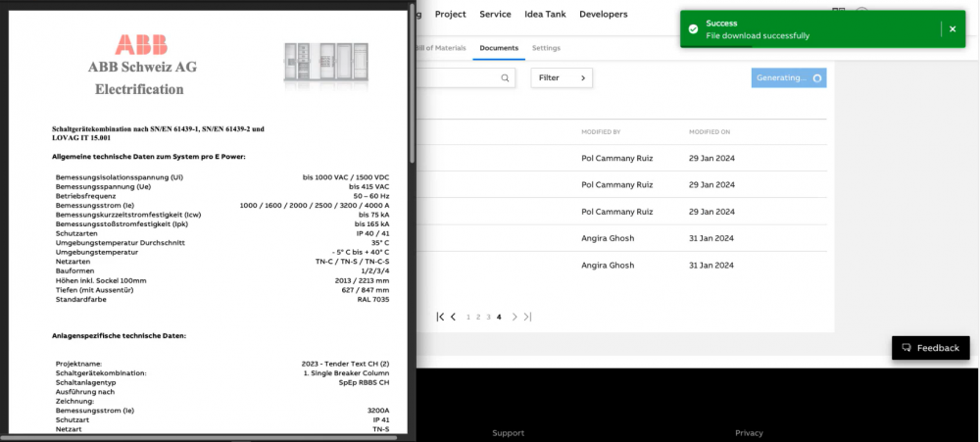Click the Generating button
980x442 pixels.
tap(788, 77)
